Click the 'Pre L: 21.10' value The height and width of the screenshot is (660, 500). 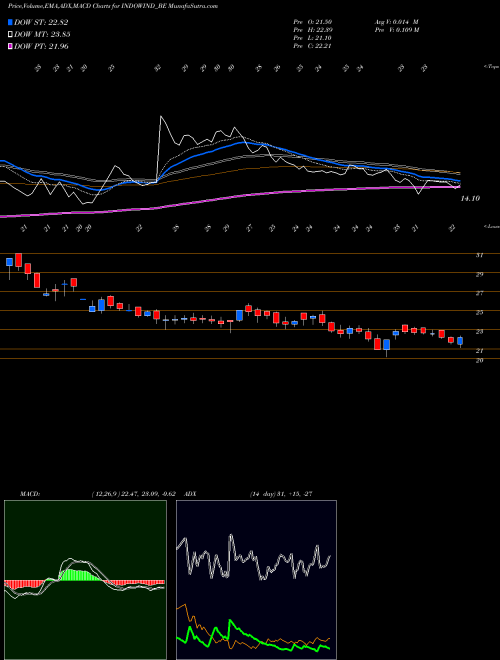(312, 38)
